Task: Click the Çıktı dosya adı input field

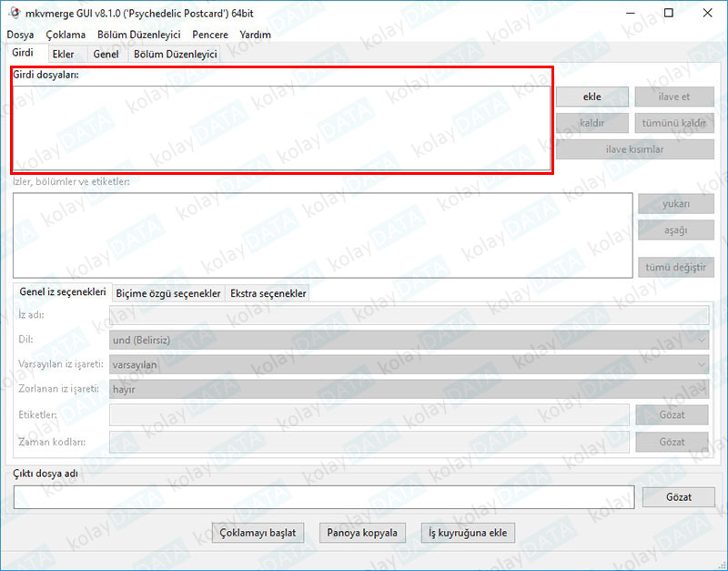Action: 323,497
